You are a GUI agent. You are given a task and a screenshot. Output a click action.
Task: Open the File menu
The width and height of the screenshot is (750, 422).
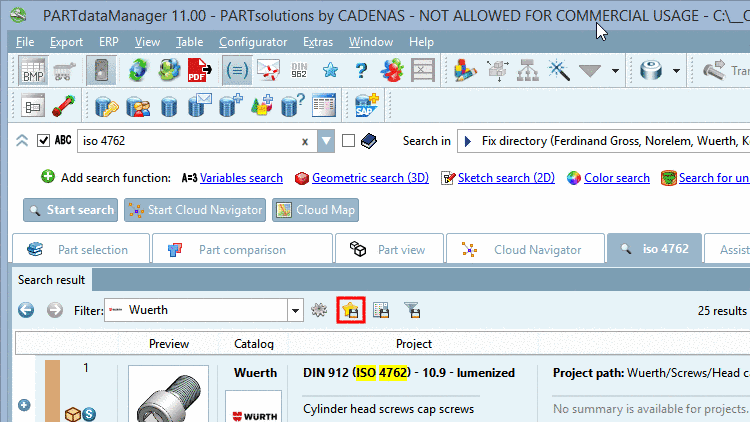25,42
